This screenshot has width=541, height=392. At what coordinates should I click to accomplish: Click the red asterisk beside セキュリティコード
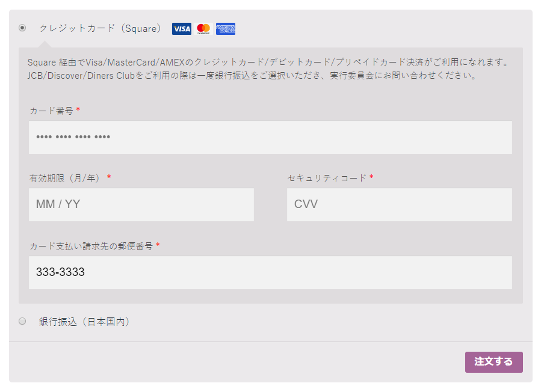[x=371, y=177]
